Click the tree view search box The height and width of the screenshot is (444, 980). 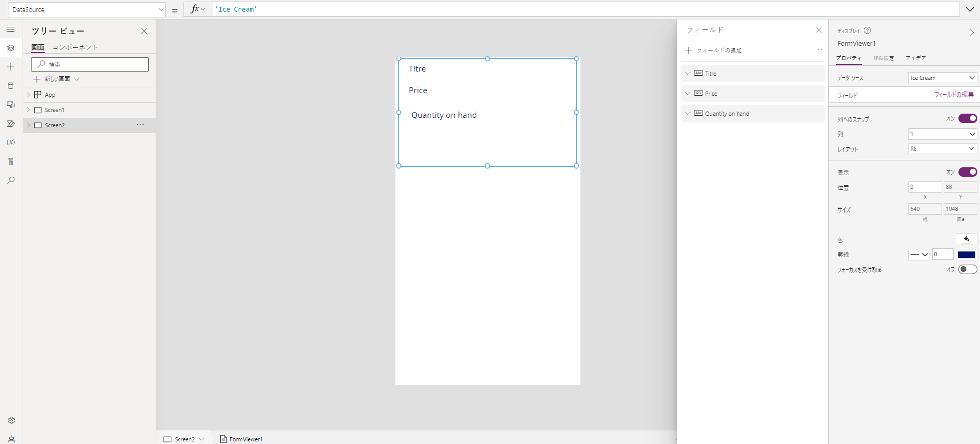[90, 64]
